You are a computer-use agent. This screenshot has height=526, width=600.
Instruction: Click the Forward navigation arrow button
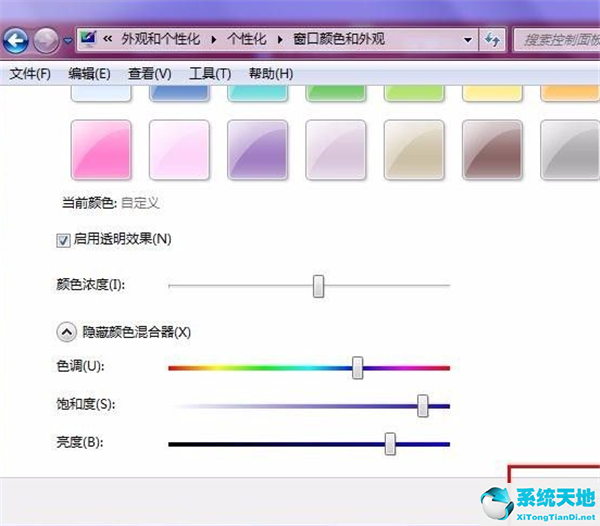46,40
